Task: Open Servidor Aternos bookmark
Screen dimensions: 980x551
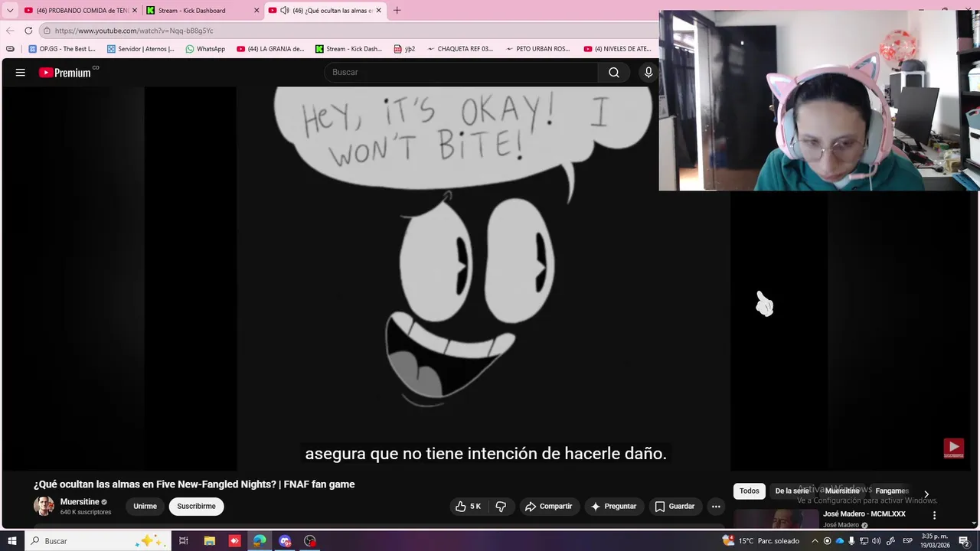Action: (141, 49)
